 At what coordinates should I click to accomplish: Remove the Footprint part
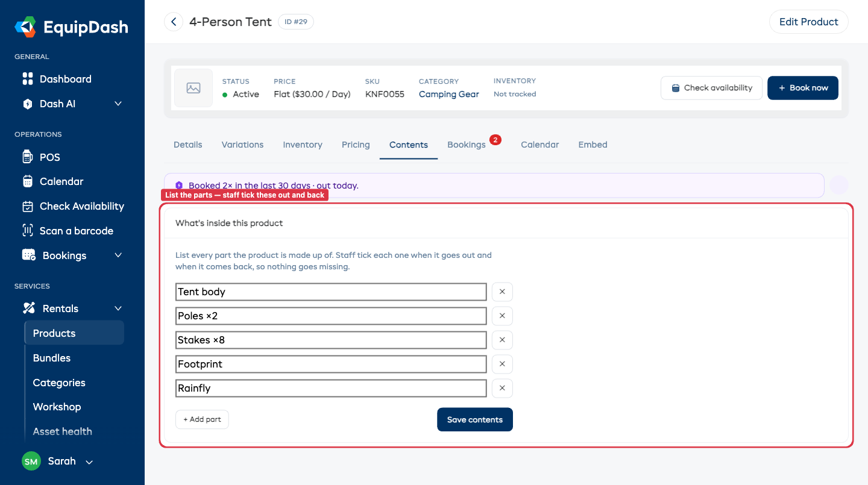click(x=502, y=364)
